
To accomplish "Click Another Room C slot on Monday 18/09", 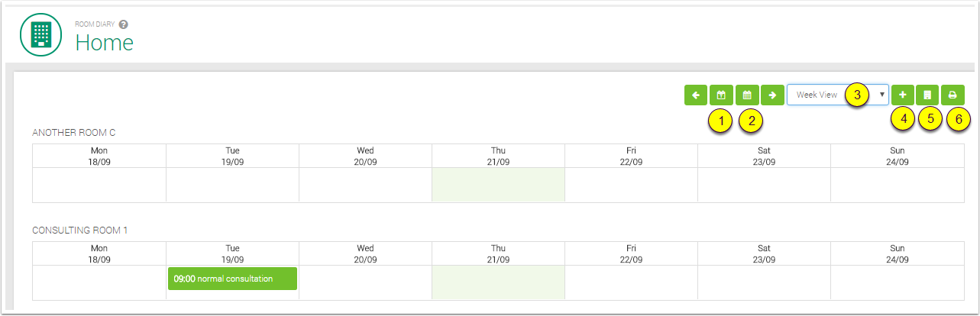I will (99, 185).
